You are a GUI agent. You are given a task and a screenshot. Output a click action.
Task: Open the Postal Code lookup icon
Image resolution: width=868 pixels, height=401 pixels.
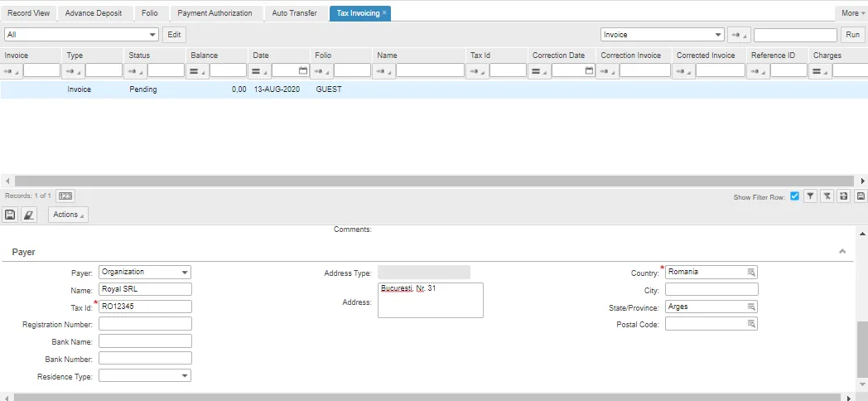(x=751, y=324)
